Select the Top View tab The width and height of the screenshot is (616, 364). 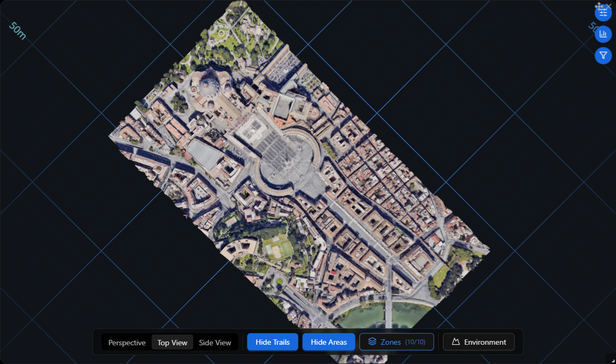[x=172, y=343]
